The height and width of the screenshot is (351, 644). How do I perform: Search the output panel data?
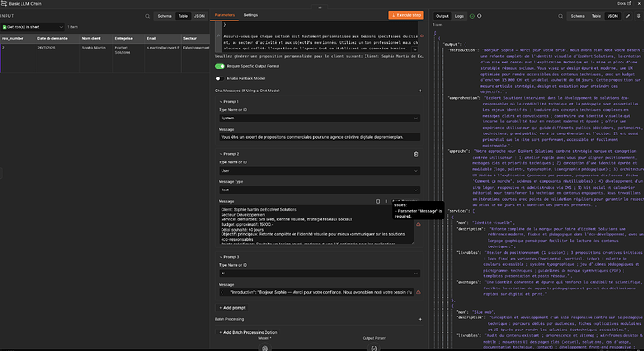pos(560,16)
